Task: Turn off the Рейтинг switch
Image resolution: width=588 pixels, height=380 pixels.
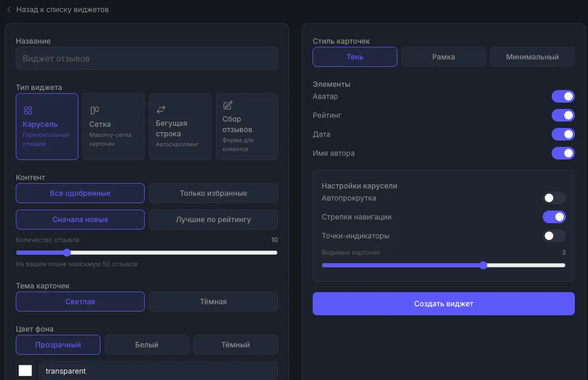Action: click(x=563, y=115)
